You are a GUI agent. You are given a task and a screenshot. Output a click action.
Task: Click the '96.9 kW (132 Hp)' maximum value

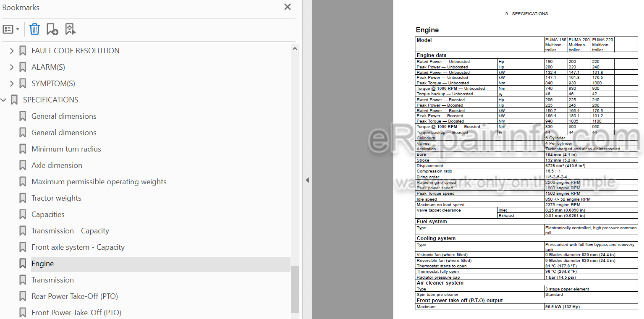[562, 307]
